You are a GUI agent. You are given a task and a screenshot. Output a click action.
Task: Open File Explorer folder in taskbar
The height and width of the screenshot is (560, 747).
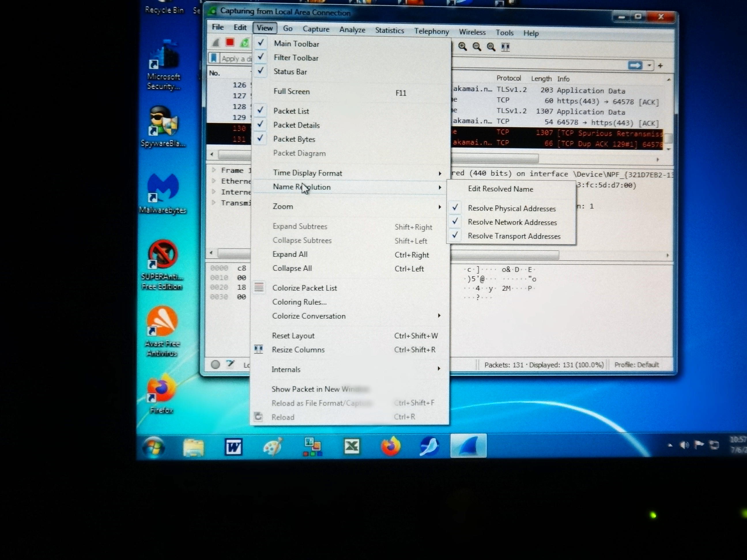193,448
